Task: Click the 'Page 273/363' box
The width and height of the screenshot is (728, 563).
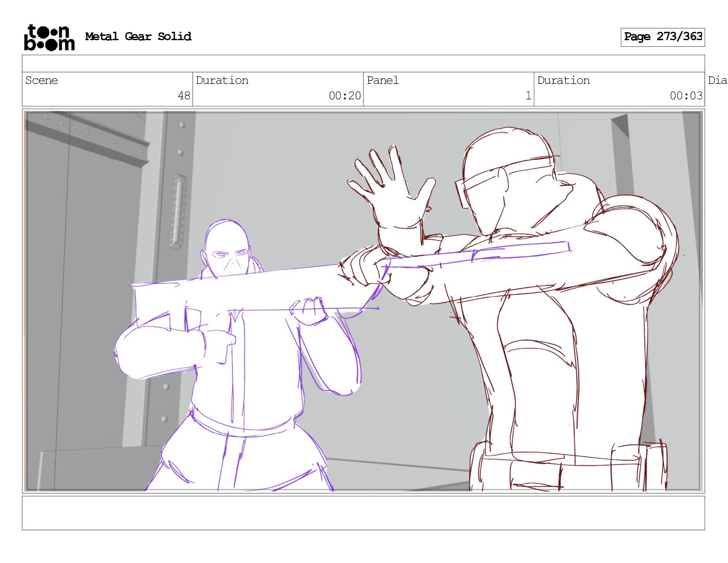Action: 663,37
